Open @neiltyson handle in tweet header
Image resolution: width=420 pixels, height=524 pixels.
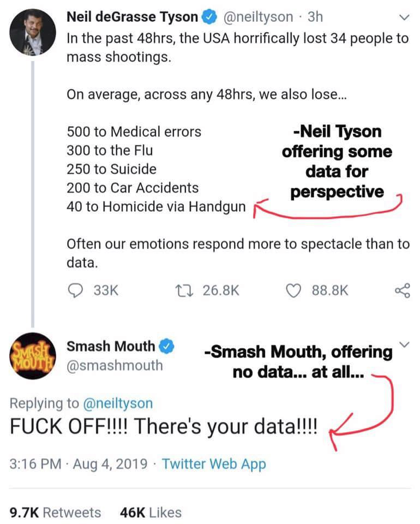(258, 17)
